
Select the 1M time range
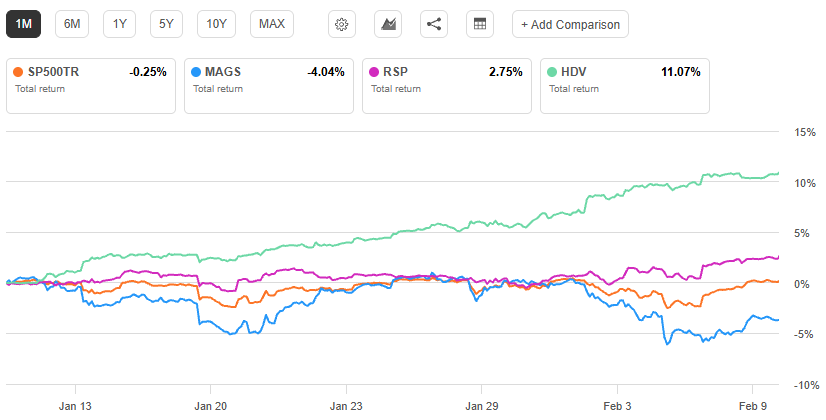point(24,24)
